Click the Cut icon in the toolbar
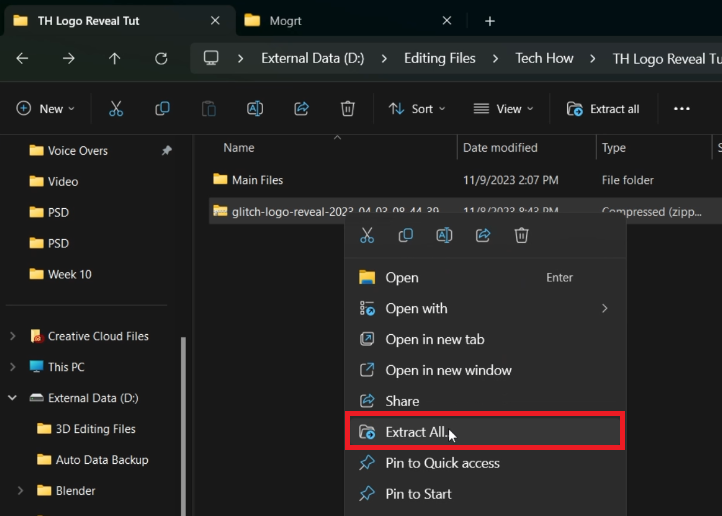 tap(116, 109)
